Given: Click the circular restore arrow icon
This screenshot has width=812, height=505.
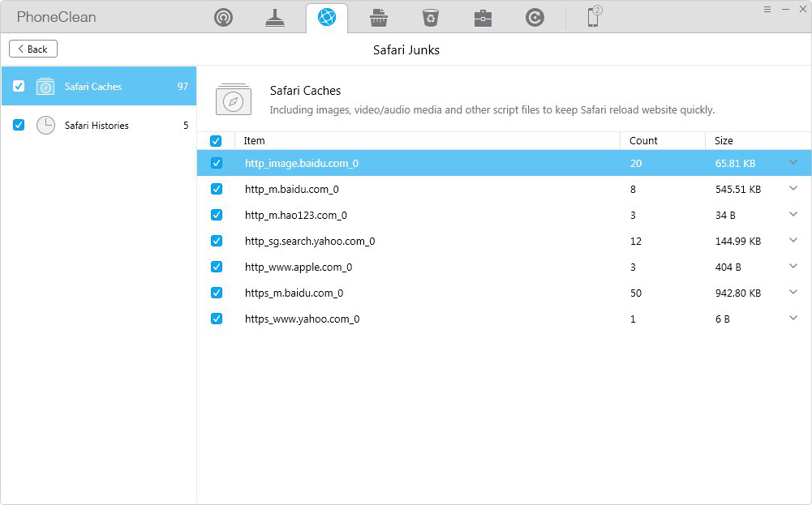Looking at the screenshot, I should click(x=535, y=18).
